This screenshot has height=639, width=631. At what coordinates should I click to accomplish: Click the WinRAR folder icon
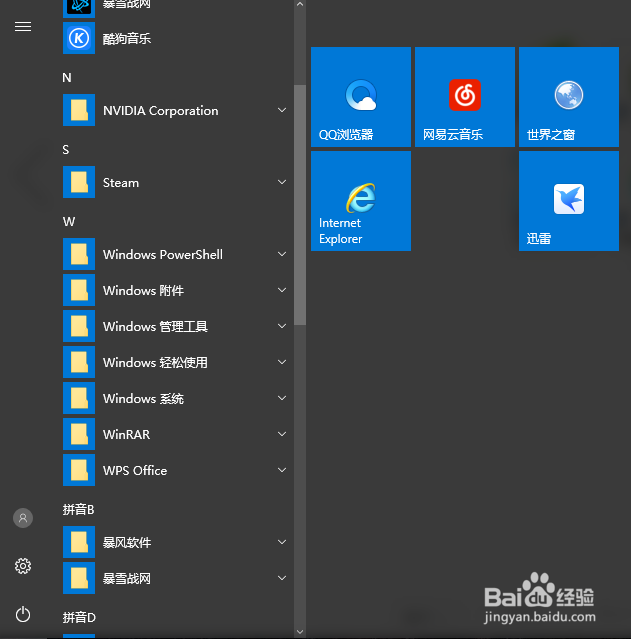79,434
